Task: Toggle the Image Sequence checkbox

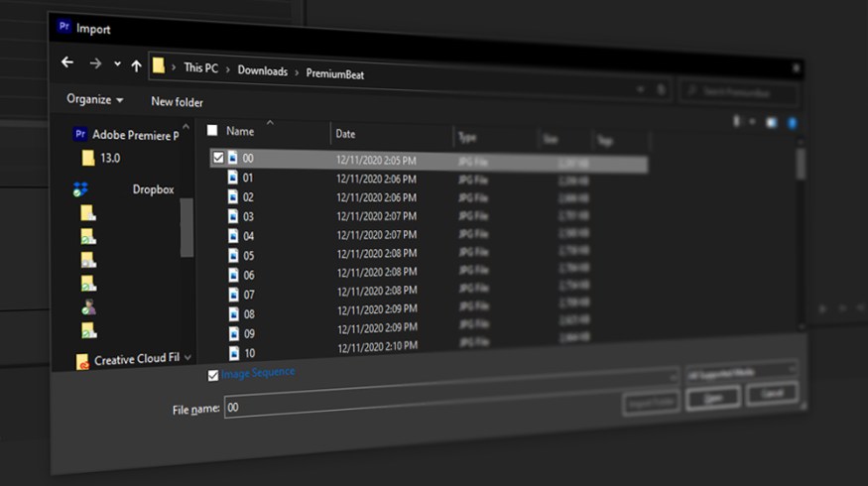Action: pyautogui.click(x=213, y=375)
